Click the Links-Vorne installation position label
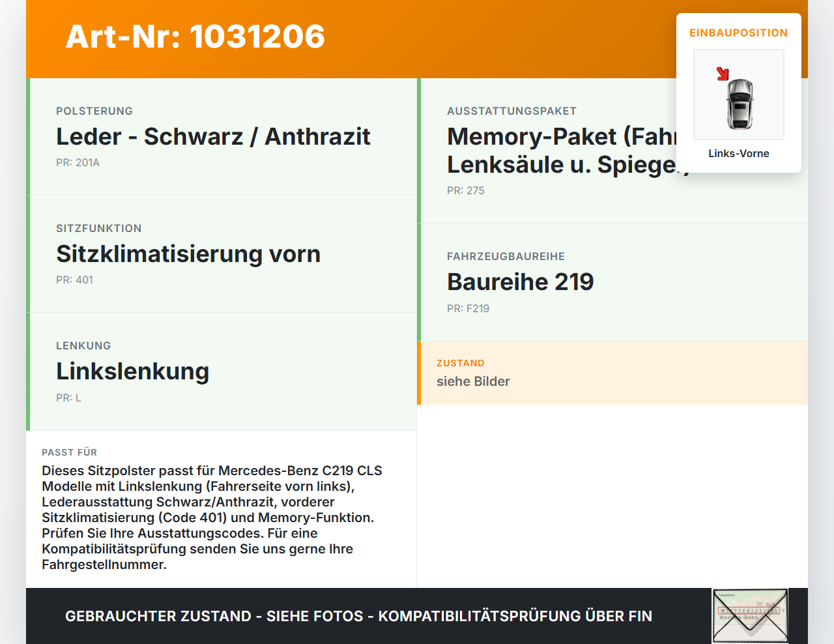The height and width of the screenshot is (644, 834). pos(739,153)
